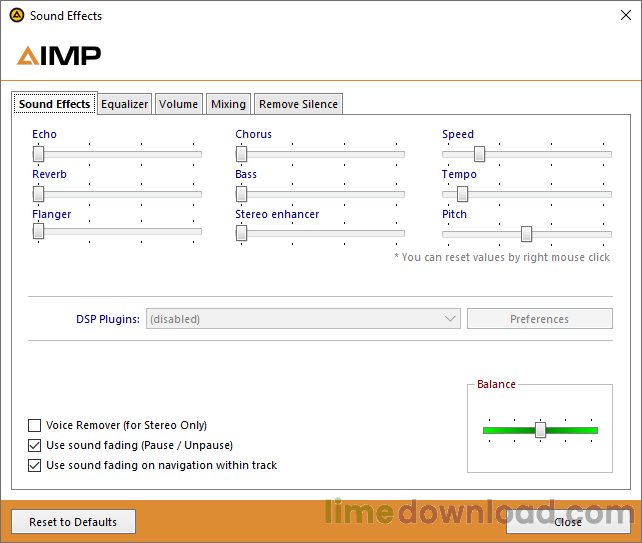
Task: Click the Flanger label
Action: [52, 214]
